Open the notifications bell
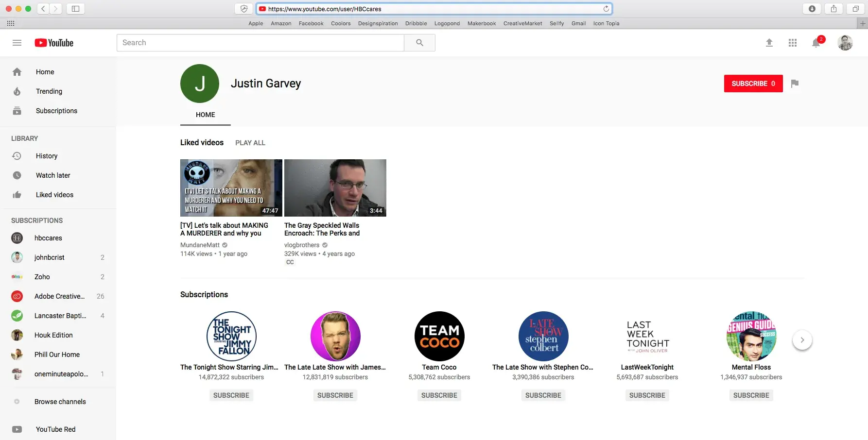The image size is (868, 440). pyautogui.click(x=816, y=43)
